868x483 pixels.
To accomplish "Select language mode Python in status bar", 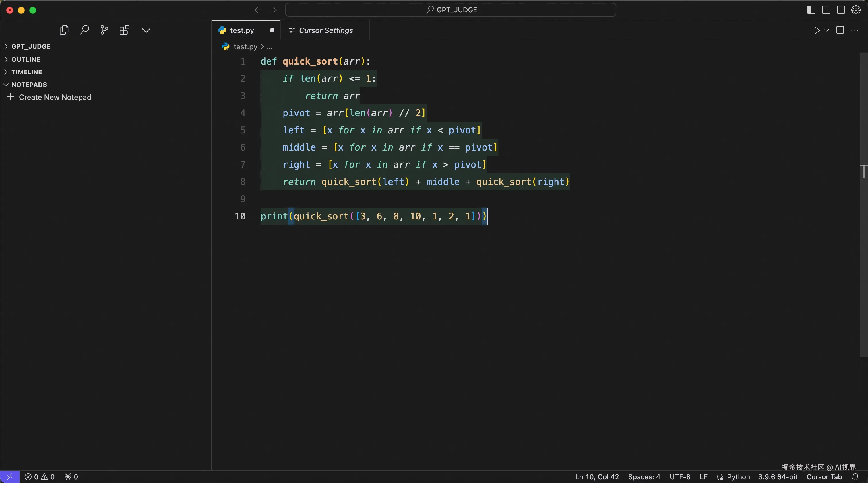I will [738, 477].
